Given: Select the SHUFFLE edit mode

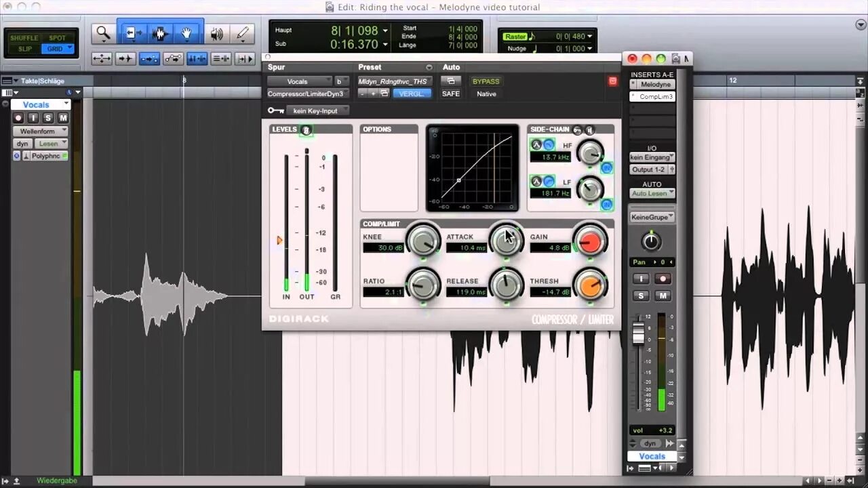Looking at the screenshot, I should 24,38.
